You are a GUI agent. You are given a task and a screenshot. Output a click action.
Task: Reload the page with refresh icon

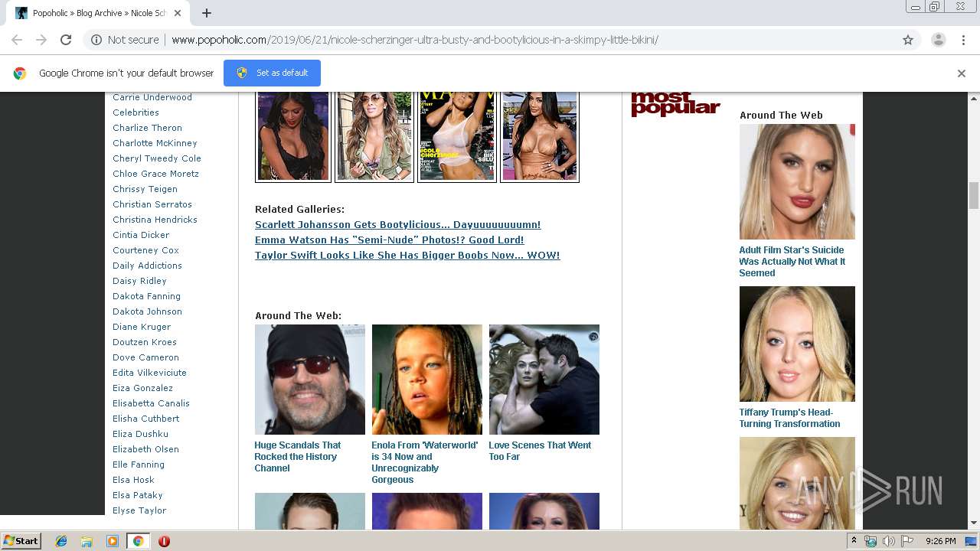[x=66, y=40]
